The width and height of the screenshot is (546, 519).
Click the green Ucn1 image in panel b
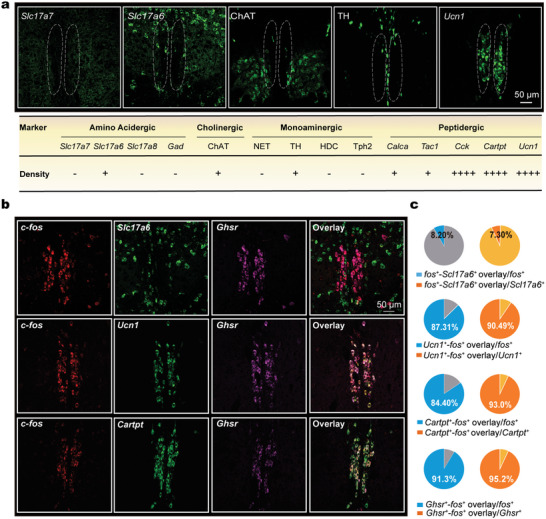(162, 365)
